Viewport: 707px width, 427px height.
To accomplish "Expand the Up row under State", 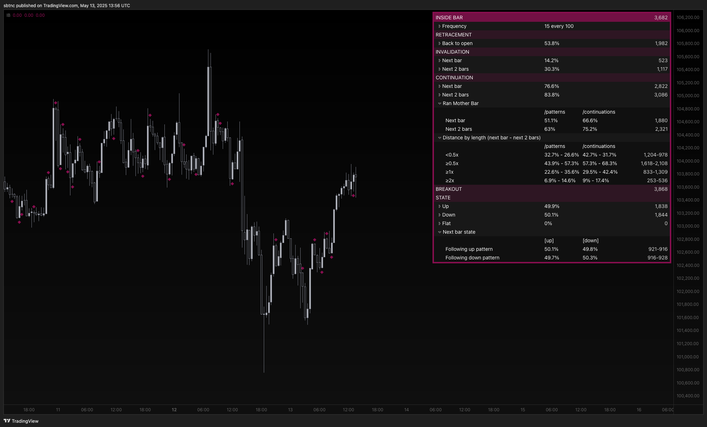I will 439,206.
